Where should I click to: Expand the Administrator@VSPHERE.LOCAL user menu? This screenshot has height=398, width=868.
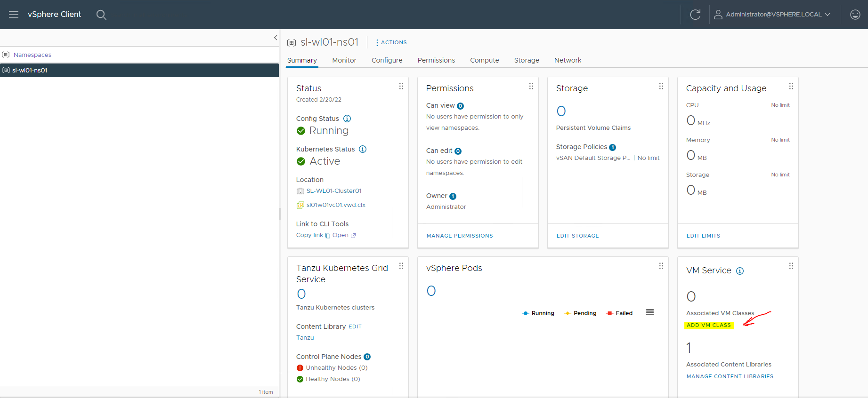coord(772,15)
